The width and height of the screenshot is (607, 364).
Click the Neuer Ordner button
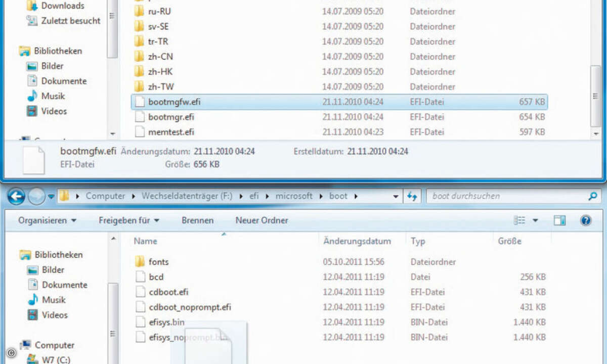(262, 220)
